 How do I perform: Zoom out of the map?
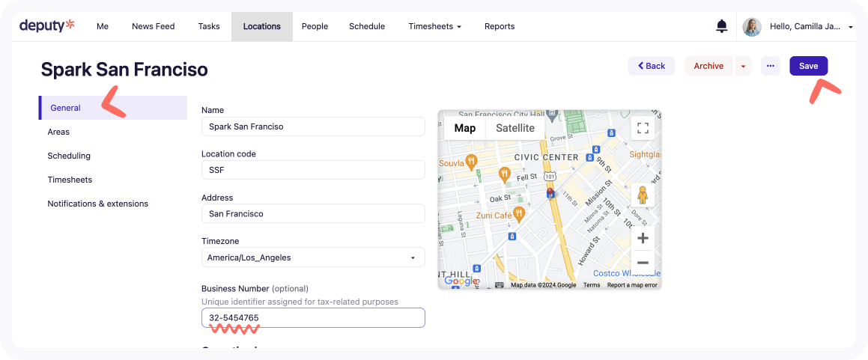(x=643, y=263)
